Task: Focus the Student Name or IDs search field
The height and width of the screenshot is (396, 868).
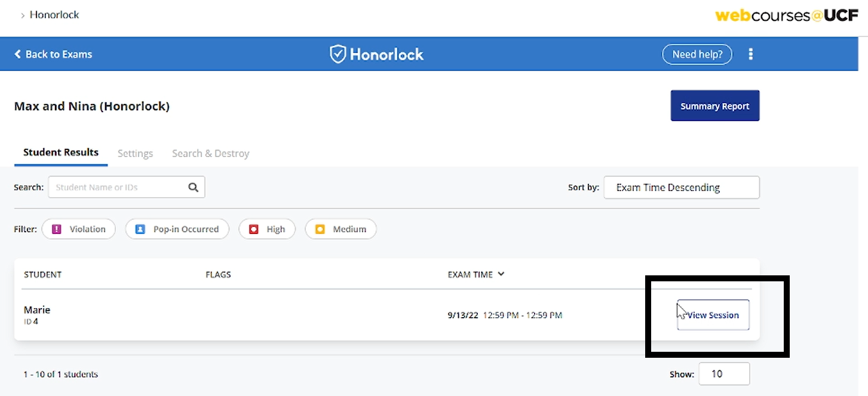Action: tap(127, 187)
